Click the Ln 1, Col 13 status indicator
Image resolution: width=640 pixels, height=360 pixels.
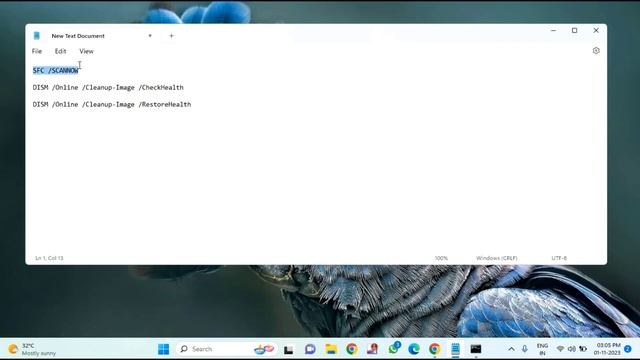tap(49, 258)
